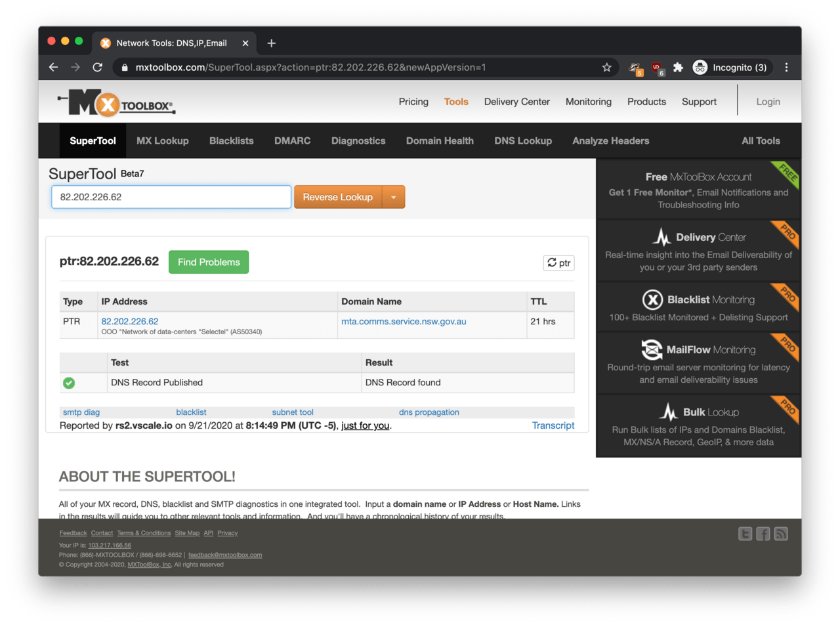840x627 pixels.
Task: Open the Transcript link
Action: pyautogui.click(x=553, y=425)
